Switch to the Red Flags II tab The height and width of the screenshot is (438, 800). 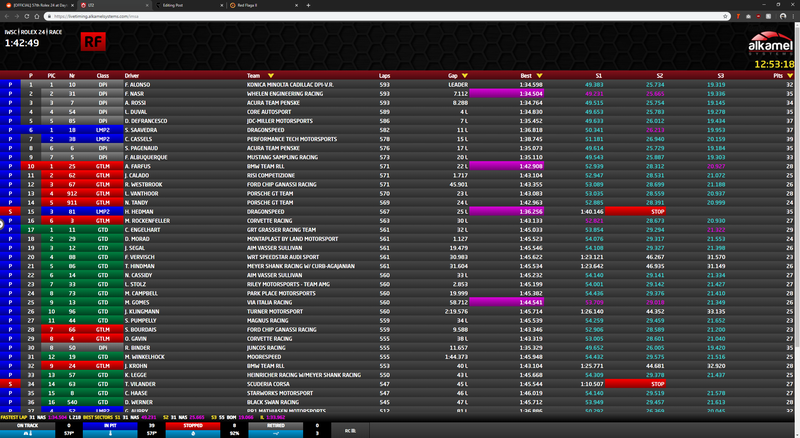point(263,5)
